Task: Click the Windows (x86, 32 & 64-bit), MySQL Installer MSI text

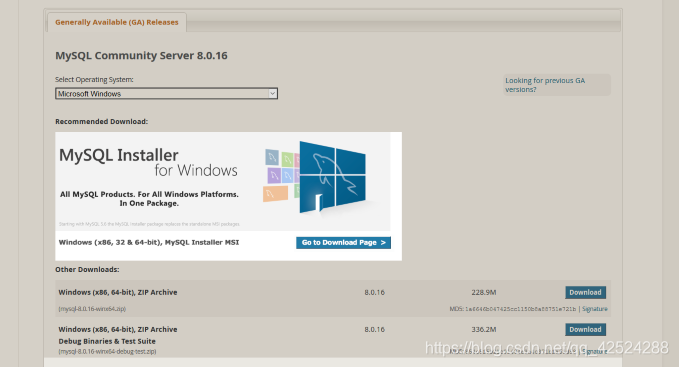Action: [149, 242]
